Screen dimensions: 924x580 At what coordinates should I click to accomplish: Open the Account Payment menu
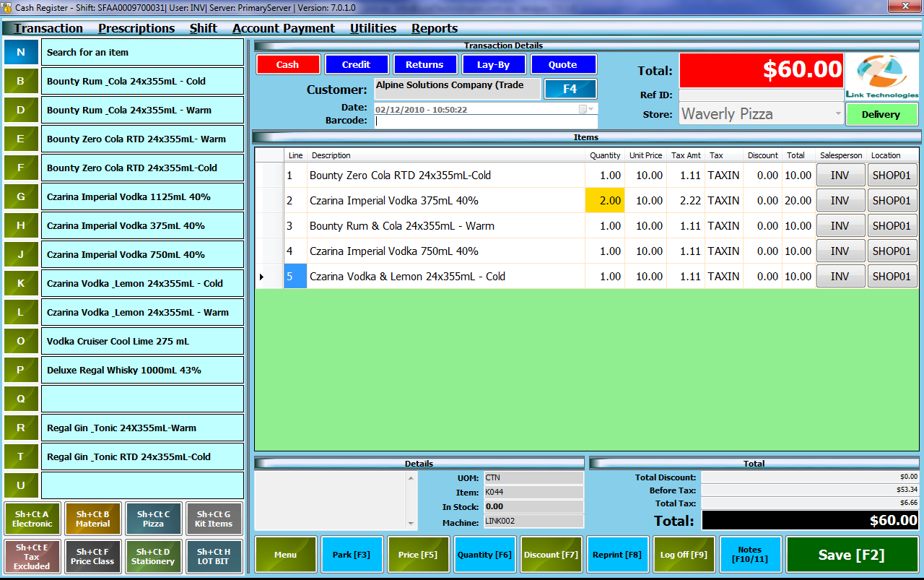(284, 28)
